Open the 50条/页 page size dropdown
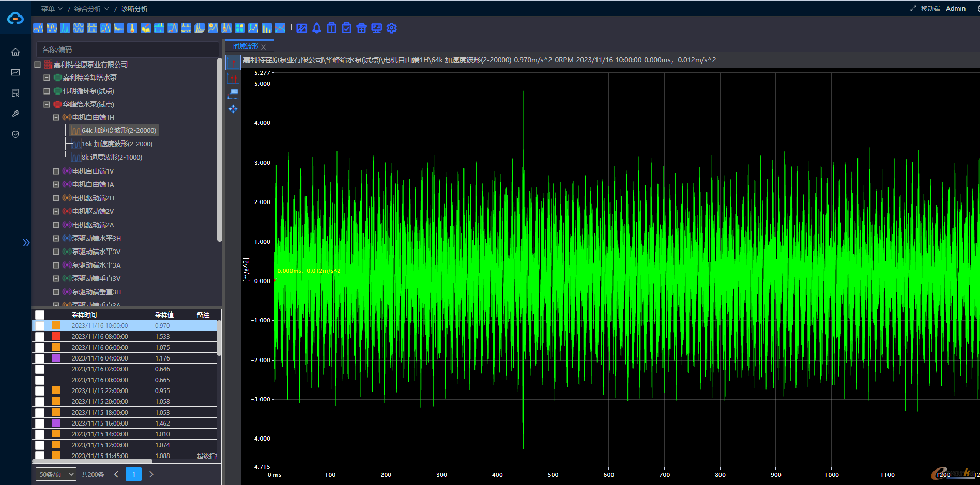The height and width of the screenshot is (485, 980). (56, 474)
